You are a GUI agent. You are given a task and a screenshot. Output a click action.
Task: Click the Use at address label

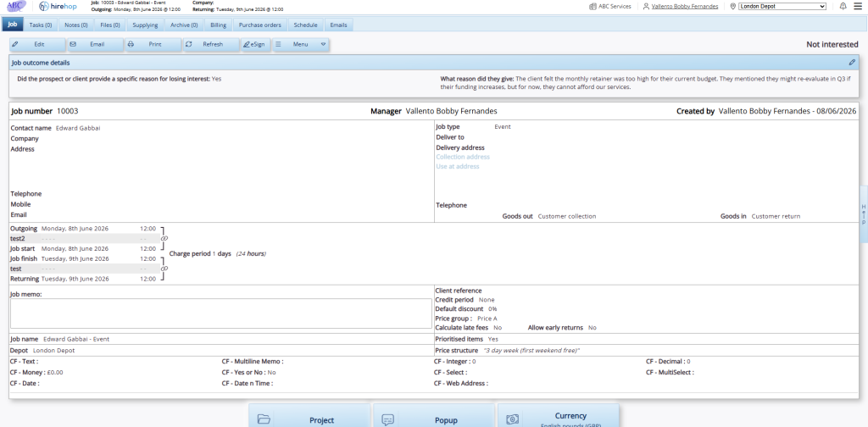coord(458,167)
